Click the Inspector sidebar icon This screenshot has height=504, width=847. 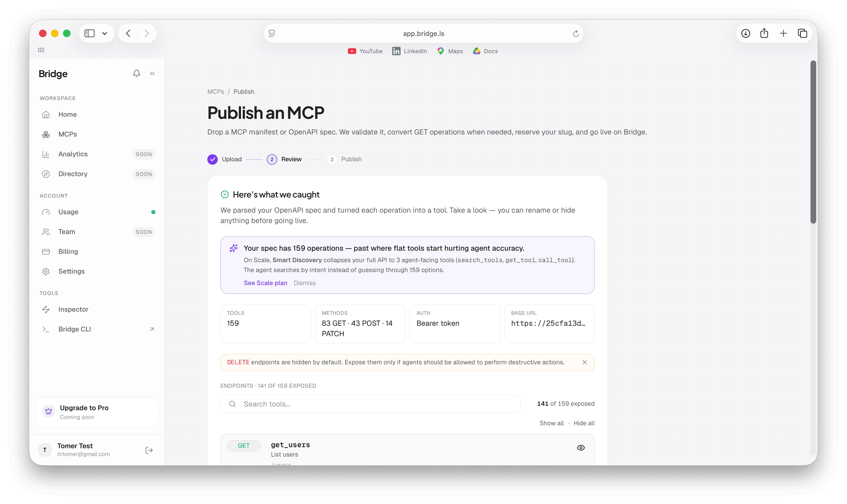(46, 309)
